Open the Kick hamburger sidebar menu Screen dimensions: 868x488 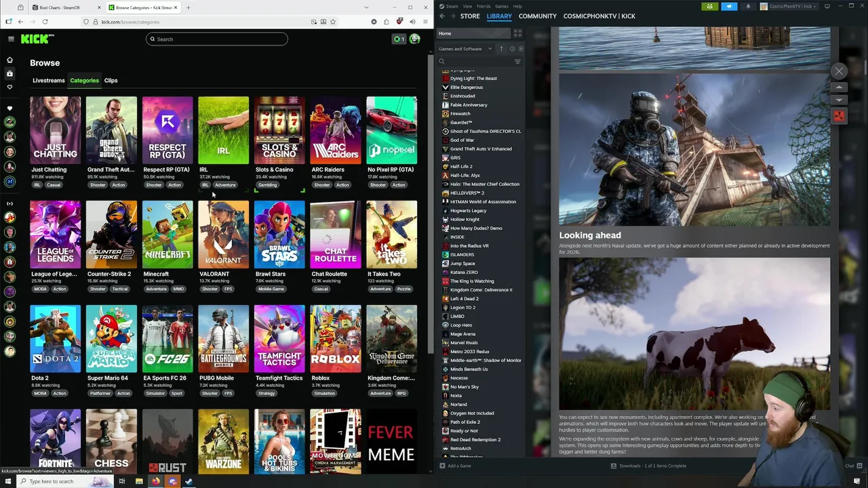pyautogui.click(x=11, y=39)
